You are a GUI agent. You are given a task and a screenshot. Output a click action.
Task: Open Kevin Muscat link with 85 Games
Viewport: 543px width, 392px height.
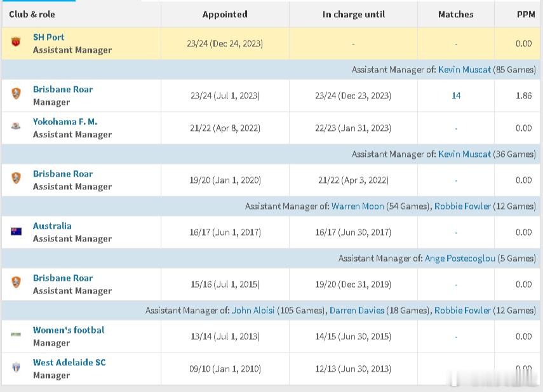(464, 69)
